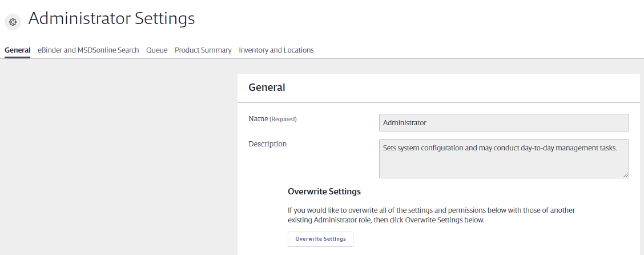Screen dimensions: 644x255
Task: Click the General panel heading
Action: click(267, 87)
